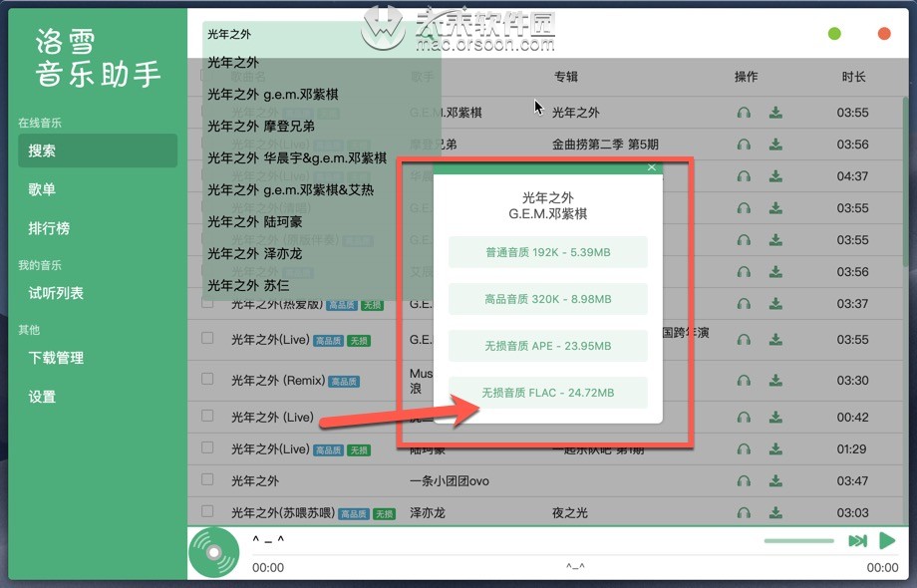Go to 歌单 in the sidebar
Viewport: 917px width, 588px height.
(x=98, y=189)
